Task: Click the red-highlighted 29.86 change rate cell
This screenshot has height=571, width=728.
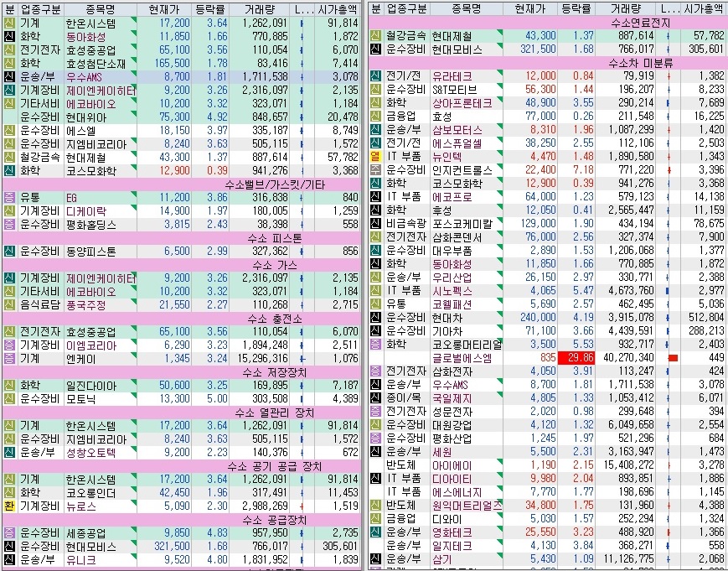Action: (576, 358)
